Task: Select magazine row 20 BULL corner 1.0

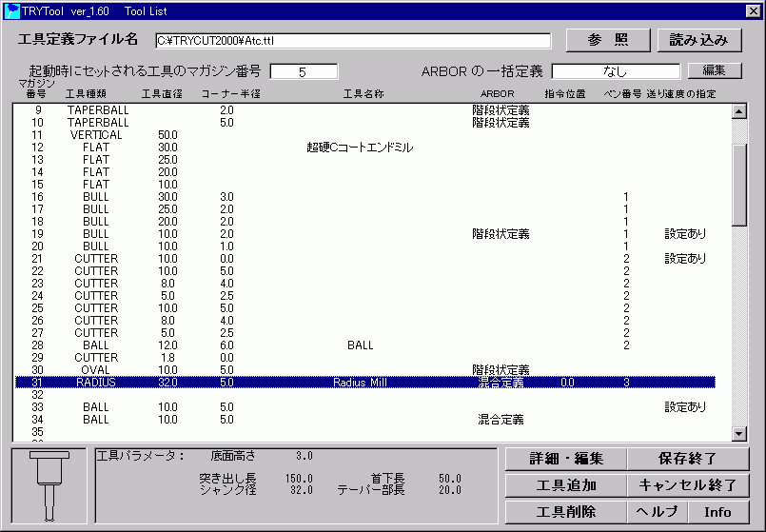Action: pyautogui.click(x=365, y=246)
